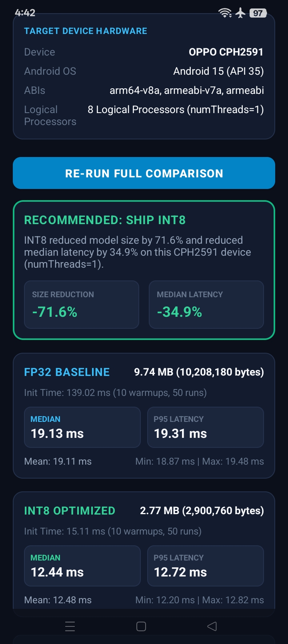
Task: Tap the Wi-Fi status icon
Action: coord(225,13)
